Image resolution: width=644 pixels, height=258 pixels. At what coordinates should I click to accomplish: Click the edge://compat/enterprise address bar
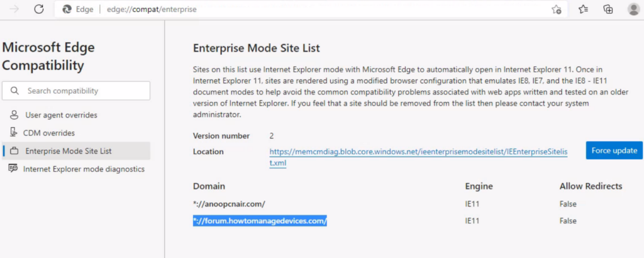tap(311, 9)
